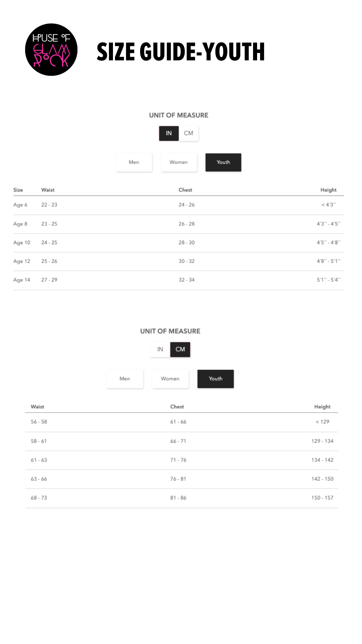Click the SIZE GUIDE-YOUTH heading

click(x=181, y=52)
